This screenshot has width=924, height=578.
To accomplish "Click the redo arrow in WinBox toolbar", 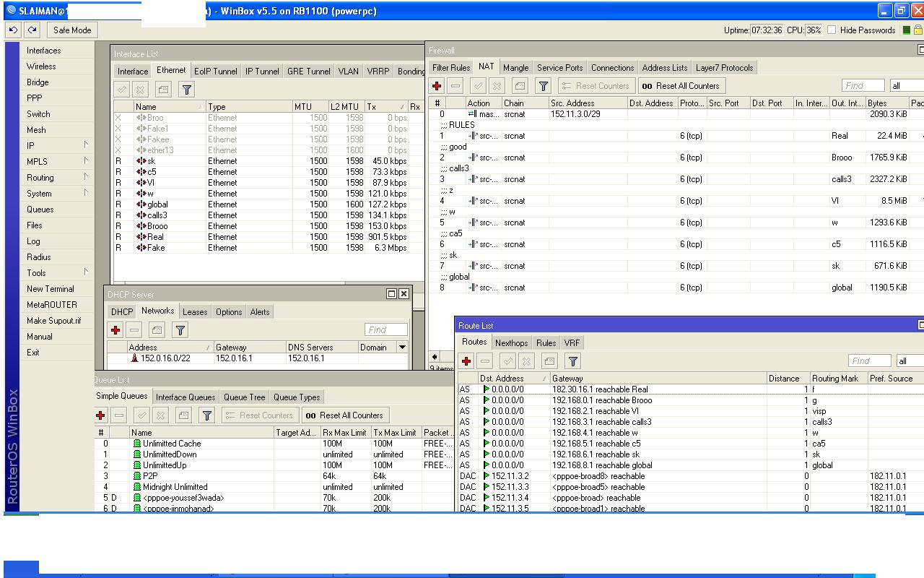I will tap(32, 30).
